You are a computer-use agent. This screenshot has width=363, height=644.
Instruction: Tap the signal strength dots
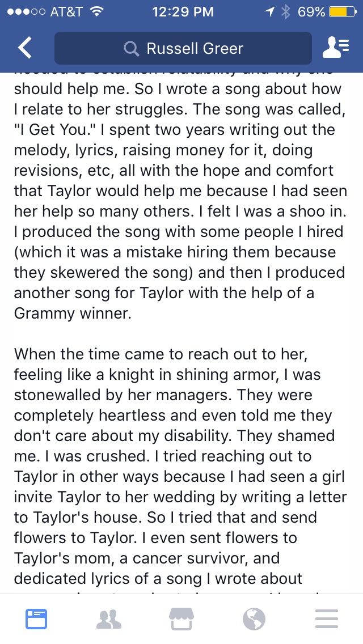(26, 12)
